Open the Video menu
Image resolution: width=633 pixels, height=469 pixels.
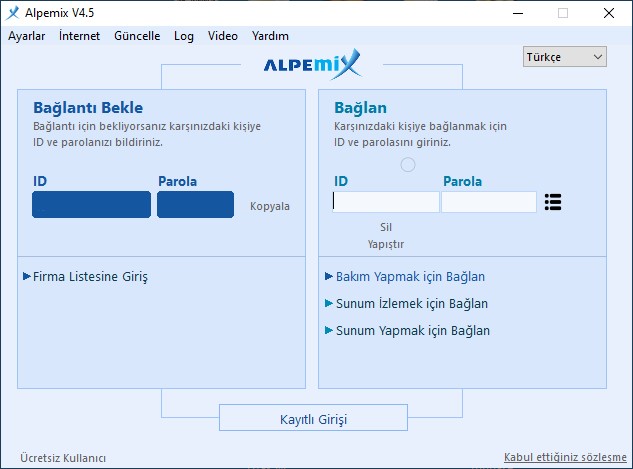point(222,36)
